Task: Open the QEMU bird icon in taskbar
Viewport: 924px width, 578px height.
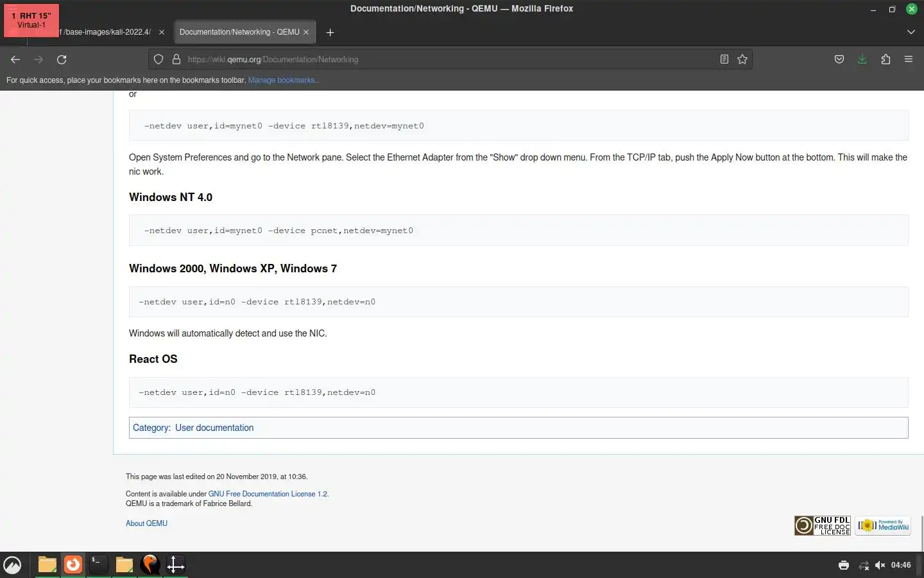Action: tap(150, 565)
